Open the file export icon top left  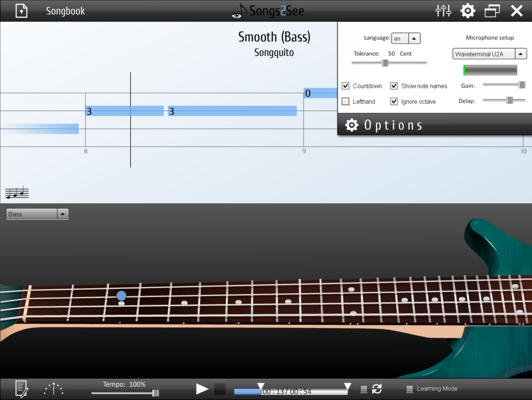tap(21, 11)
